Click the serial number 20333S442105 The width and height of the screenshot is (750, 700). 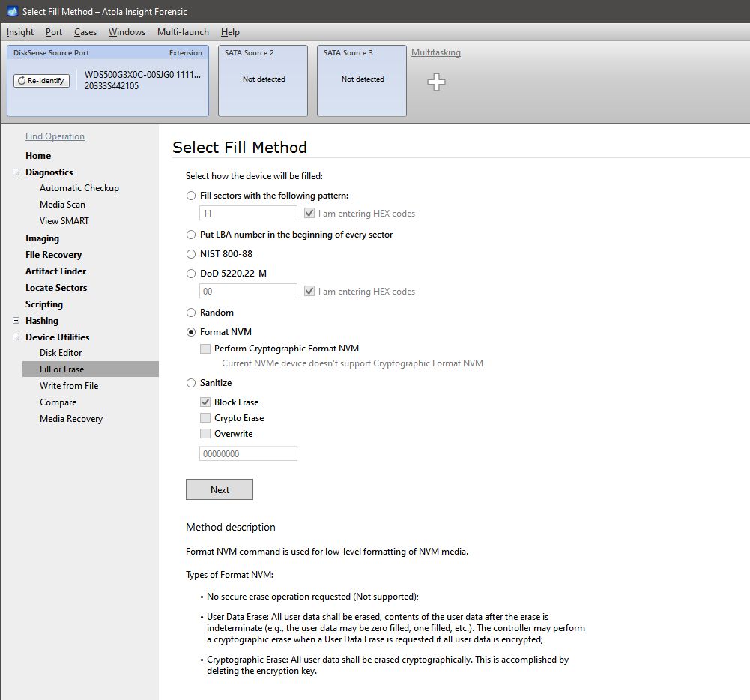click(112, 86)
